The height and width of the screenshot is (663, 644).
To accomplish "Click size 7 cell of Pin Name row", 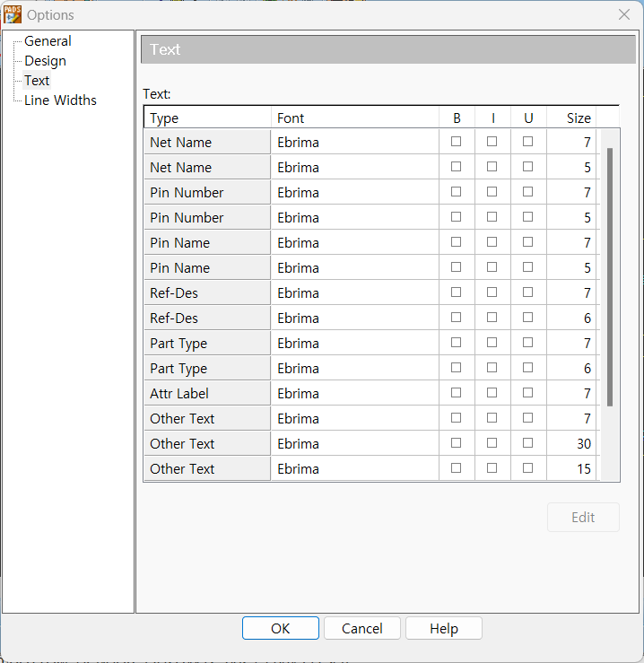I will [571, 243].
